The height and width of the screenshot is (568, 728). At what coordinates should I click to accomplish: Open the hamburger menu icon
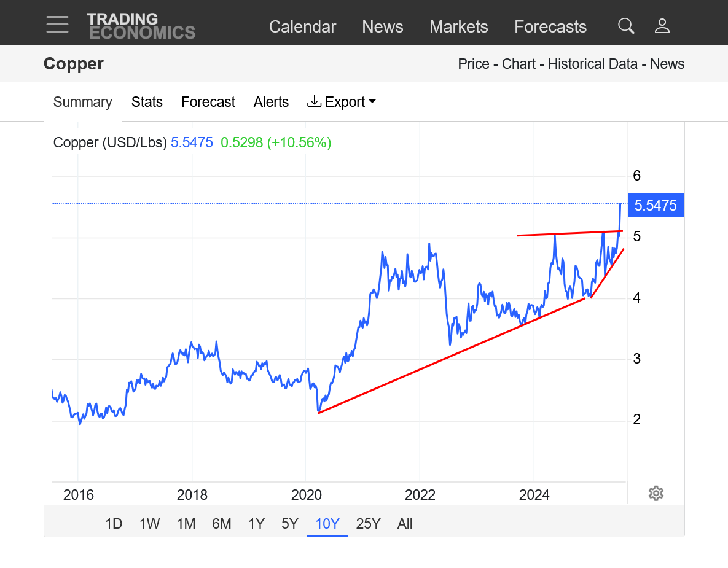pyautogui.click(x=58, y=24)
